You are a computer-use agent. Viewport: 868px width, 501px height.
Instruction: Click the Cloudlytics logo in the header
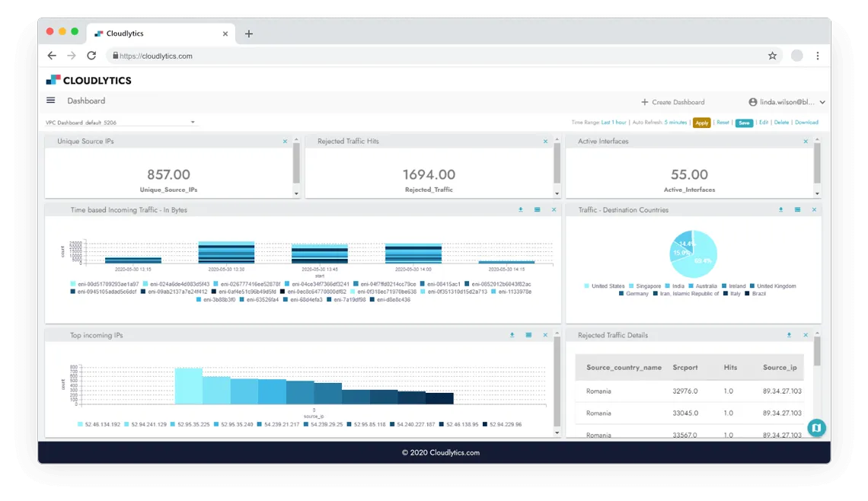tap(90, 80)
